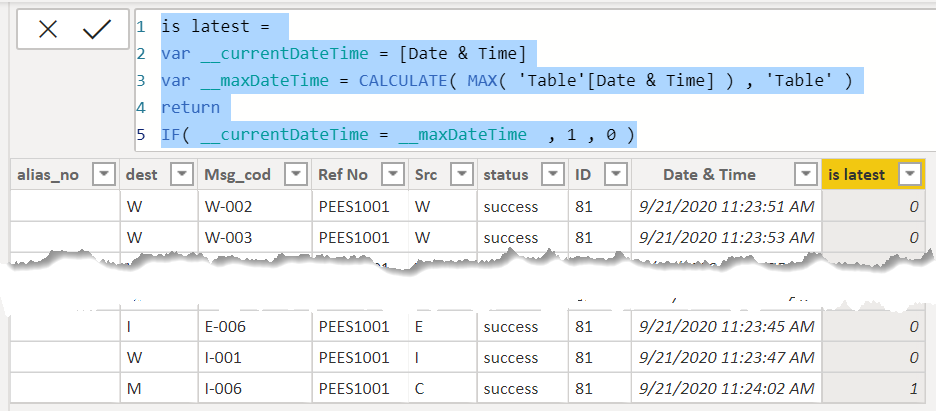The image size is (936, 411).
Task: Select the is latest column header
Action: pos(873,175)
